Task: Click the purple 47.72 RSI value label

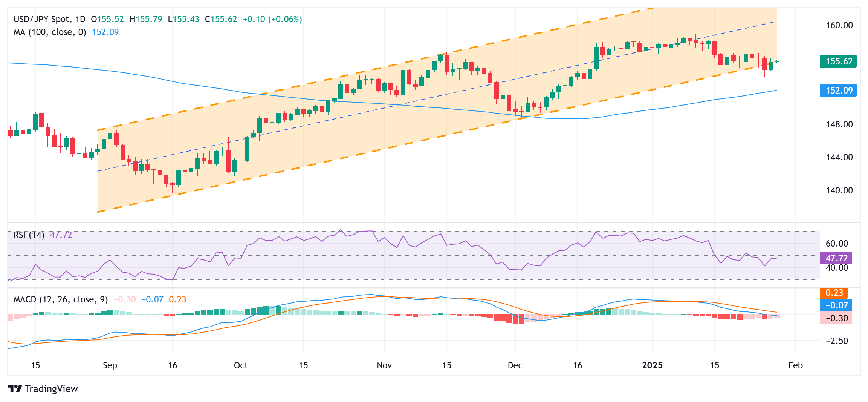Action: pyautogui.click(x=837, y=258)
